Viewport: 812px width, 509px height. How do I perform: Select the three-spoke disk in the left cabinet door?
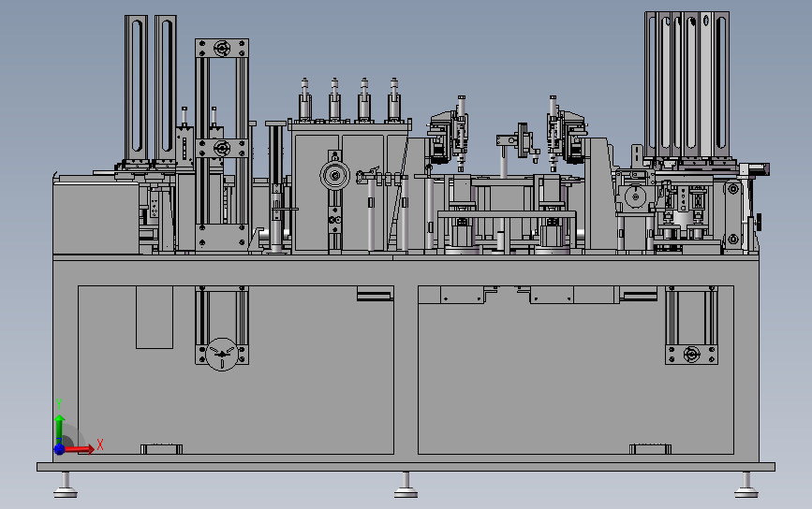pos(222,355)
